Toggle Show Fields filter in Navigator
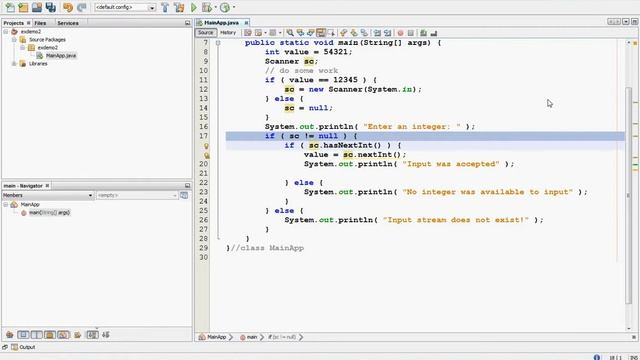 point(23,335)
